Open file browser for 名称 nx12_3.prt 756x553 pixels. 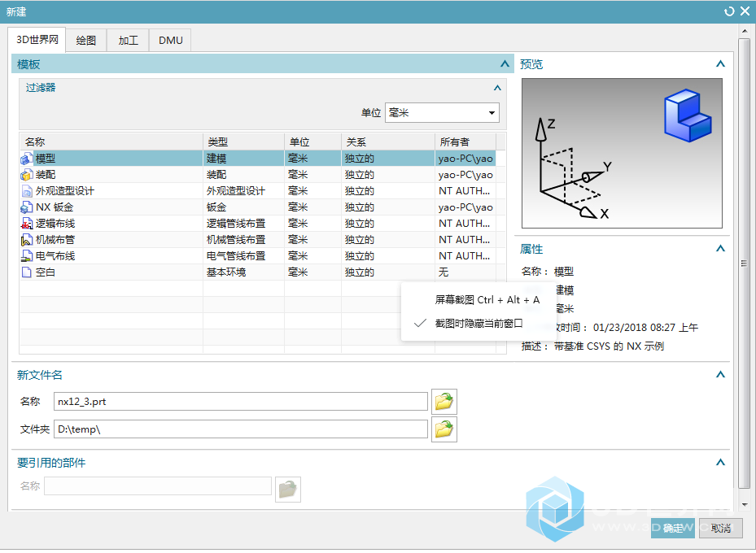pyautogui.click(x=444, y=402)
